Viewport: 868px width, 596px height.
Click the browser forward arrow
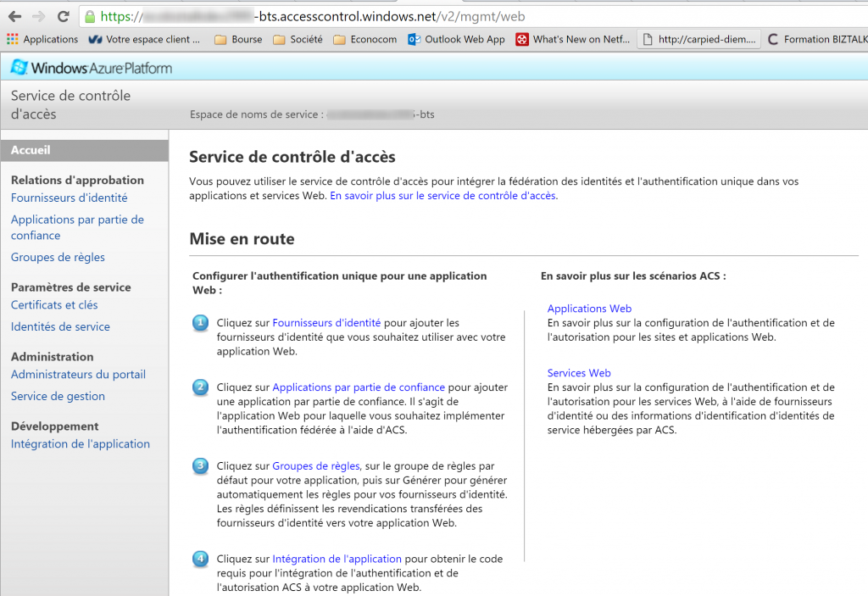pos(38,16)
